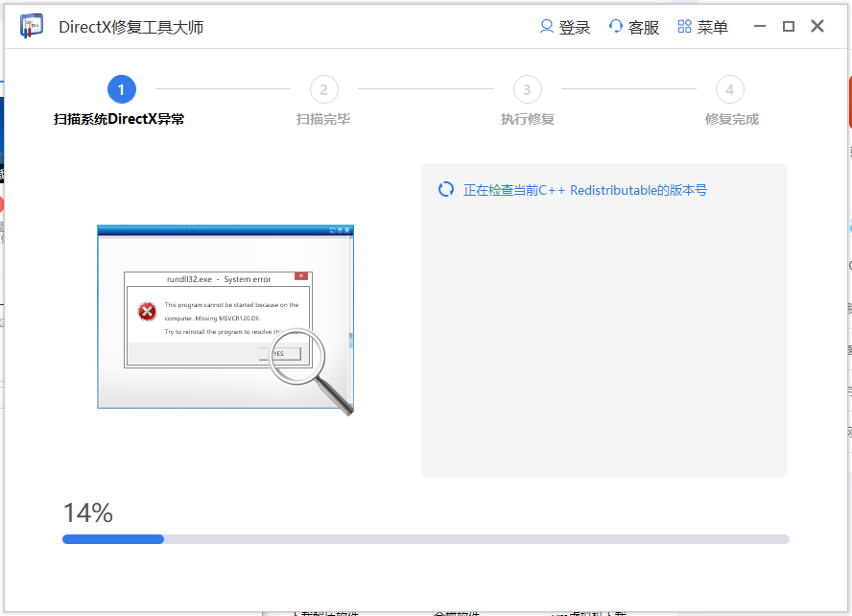
Task: Open 客服 customer service
Action: click(x=644, y=27)
